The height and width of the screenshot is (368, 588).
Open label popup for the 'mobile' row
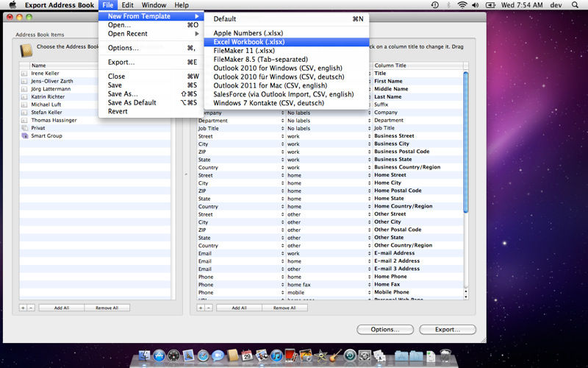point(370,292)
